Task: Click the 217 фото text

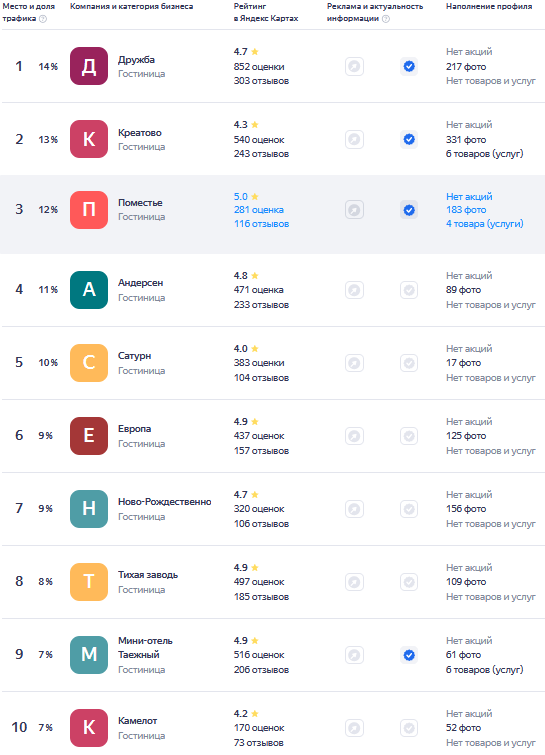Action: coord(466,67)
